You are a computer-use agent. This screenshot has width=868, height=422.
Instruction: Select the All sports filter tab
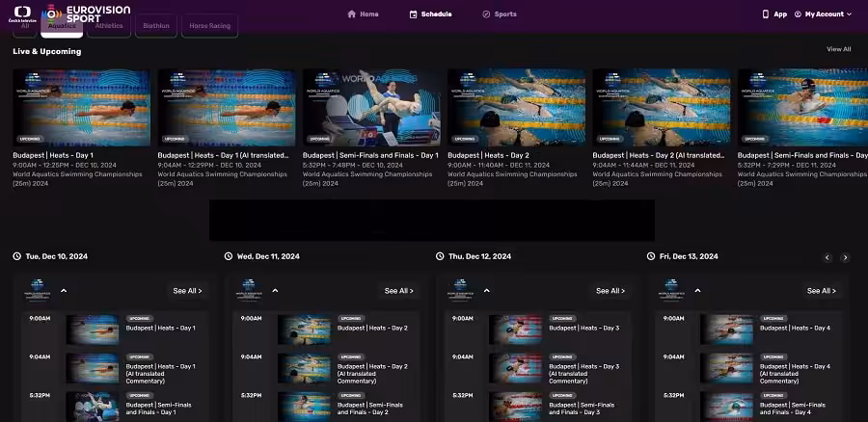tap(25, 26)
